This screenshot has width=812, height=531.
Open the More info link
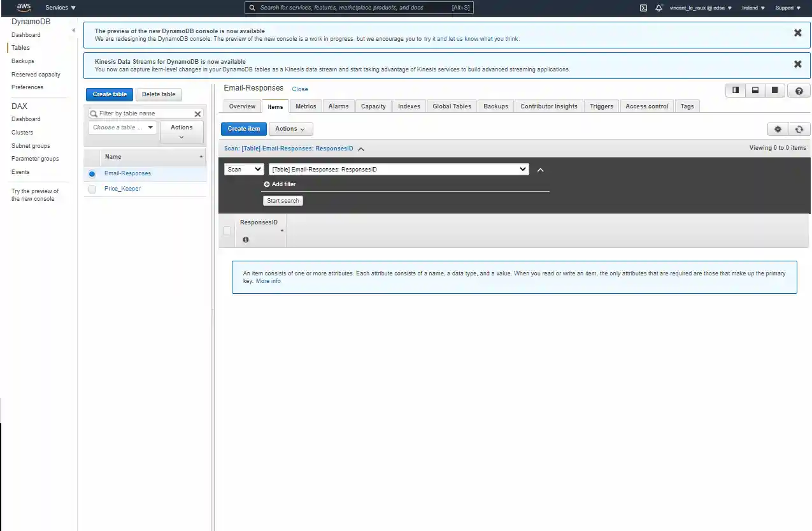pyautogui.click(x=268, y=281)
